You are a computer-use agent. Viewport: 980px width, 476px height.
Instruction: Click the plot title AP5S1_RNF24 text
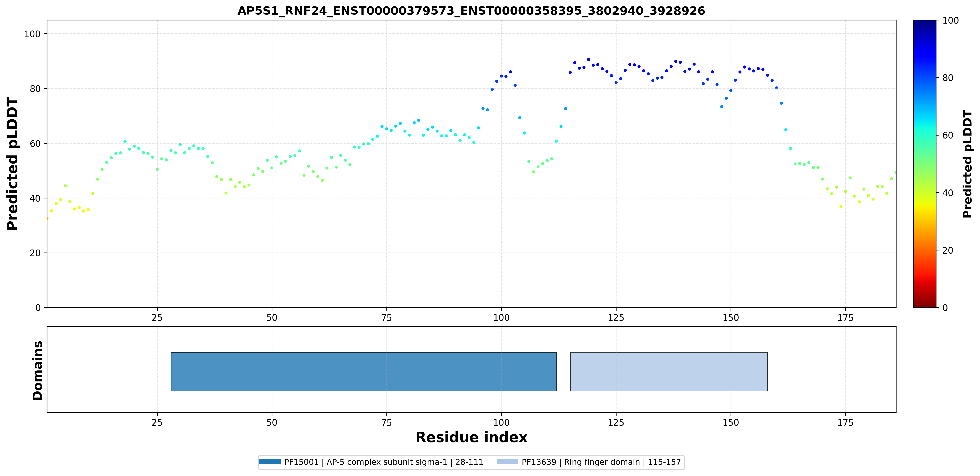click(x=471, y=11)
